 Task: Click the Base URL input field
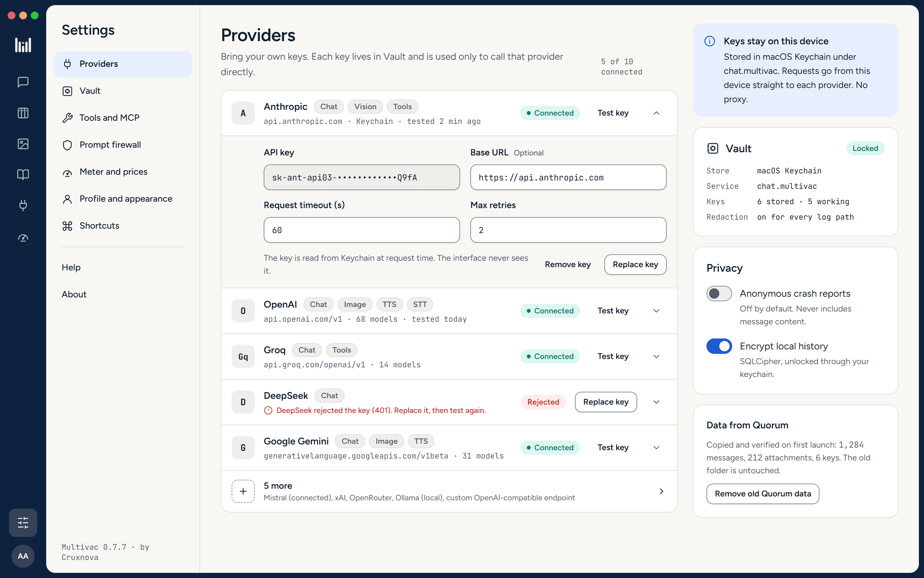pos(568,177)
